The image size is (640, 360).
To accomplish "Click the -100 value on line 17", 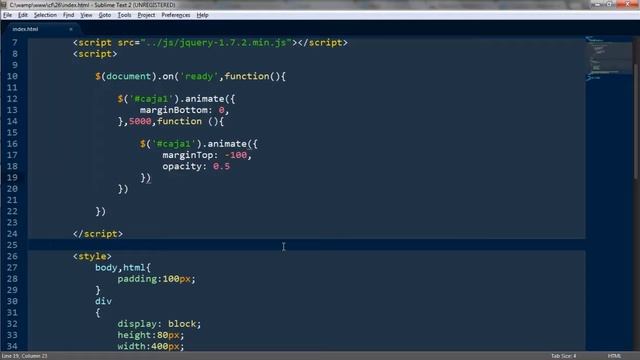I will 236,155.
